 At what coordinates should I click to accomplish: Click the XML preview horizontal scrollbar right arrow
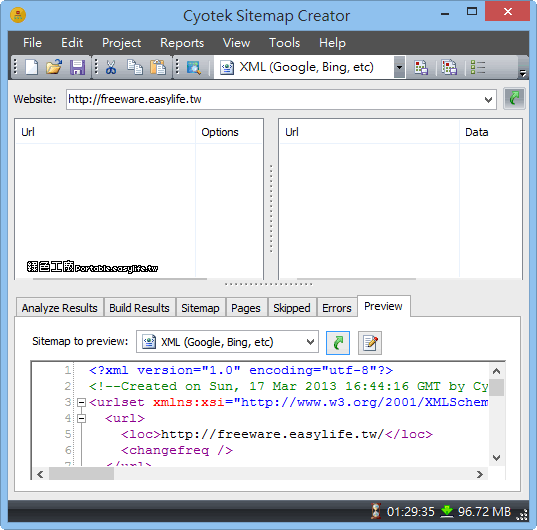pos(480,474)
